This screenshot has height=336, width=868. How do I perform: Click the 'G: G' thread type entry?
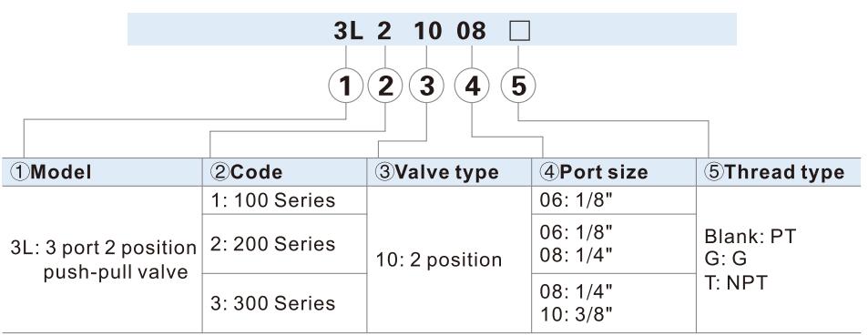point(725,260)
